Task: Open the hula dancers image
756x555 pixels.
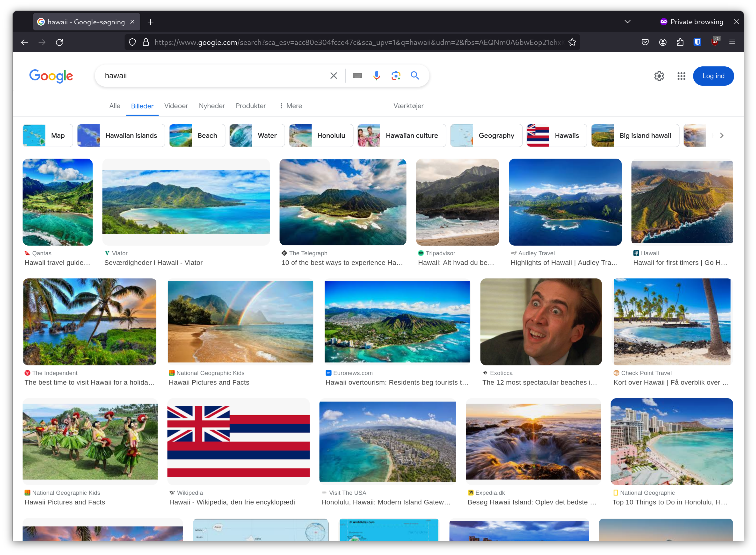Action: [90, 441]
